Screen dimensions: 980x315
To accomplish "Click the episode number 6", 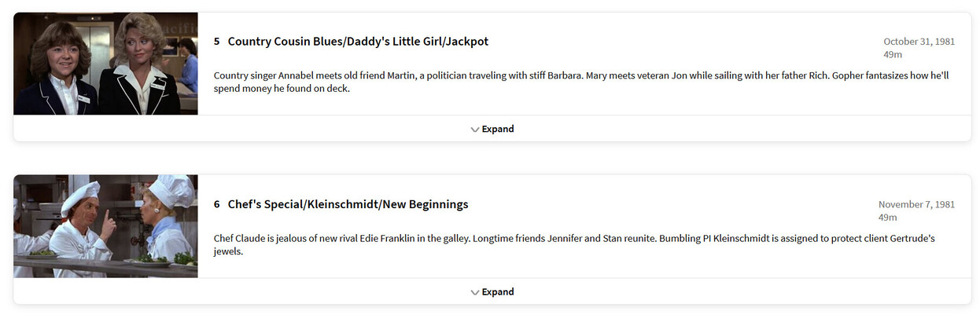I will [x=217, y=204].
